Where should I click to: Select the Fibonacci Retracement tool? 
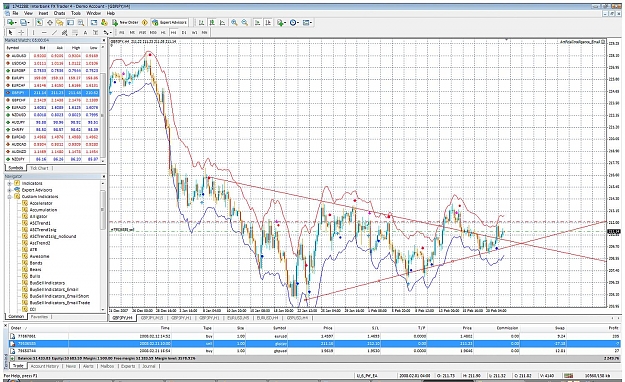pos(75,33)
